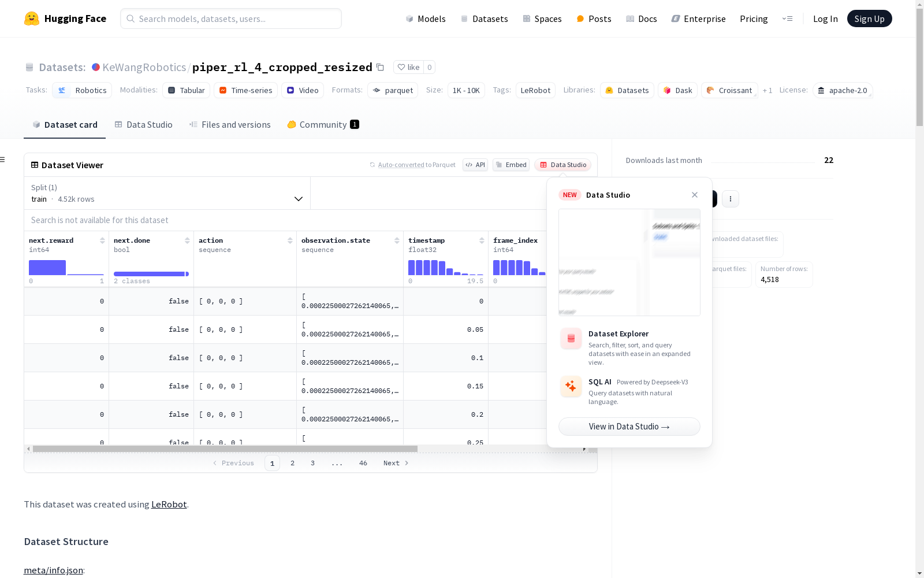Go to Spaces in top navigation

542,18
